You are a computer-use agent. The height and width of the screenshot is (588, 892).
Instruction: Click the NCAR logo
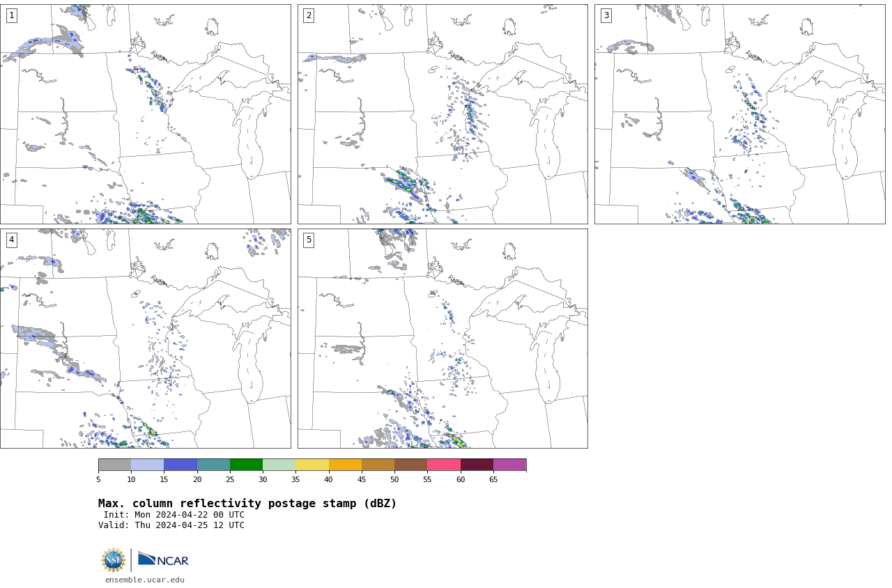(163, 559)
